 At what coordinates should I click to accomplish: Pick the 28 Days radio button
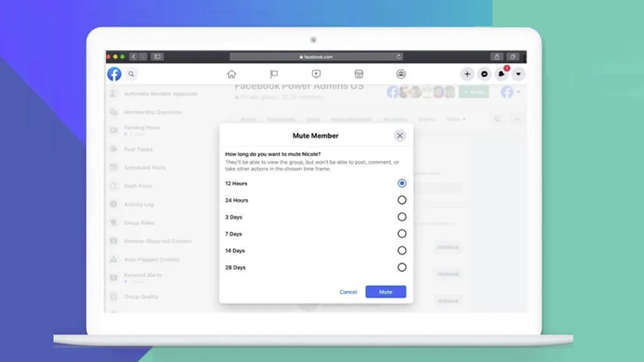pyautogui.click(x=402, y=267)
